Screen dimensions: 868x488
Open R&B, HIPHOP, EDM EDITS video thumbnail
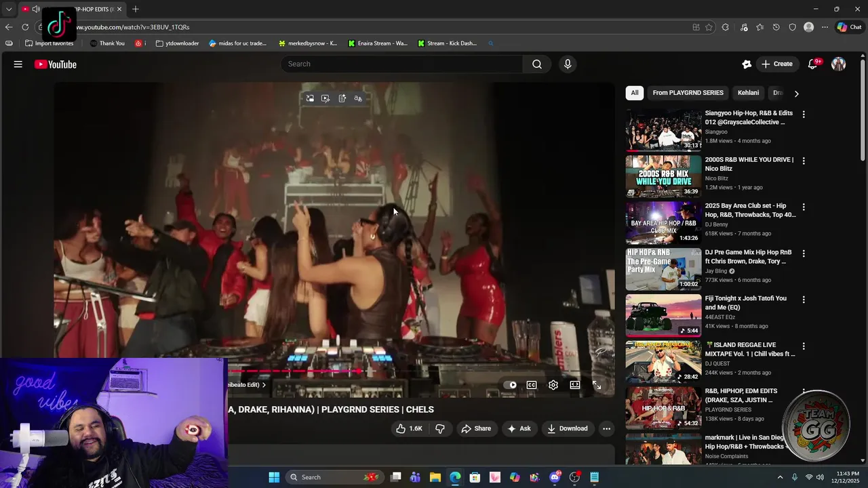[663, 408]
